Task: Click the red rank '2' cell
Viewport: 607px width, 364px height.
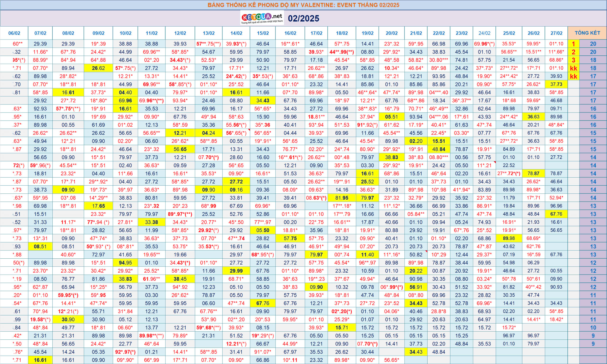Action: coord(574,52)
